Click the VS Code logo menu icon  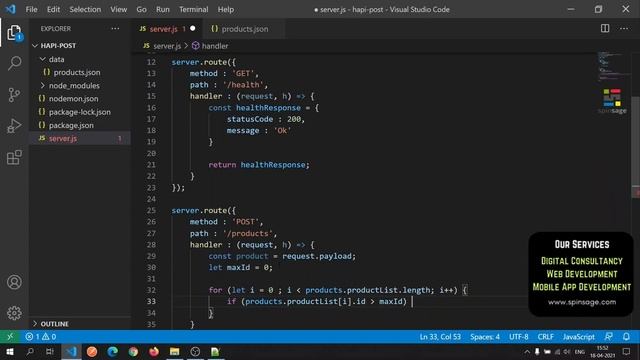[10, 9]
